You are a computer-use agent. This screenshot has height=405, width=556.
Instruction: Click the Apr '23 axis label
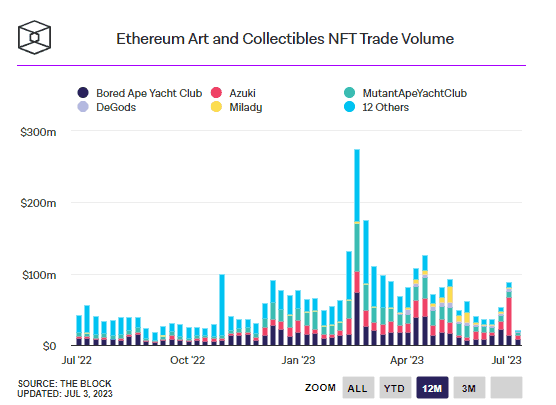pos(407,360)
